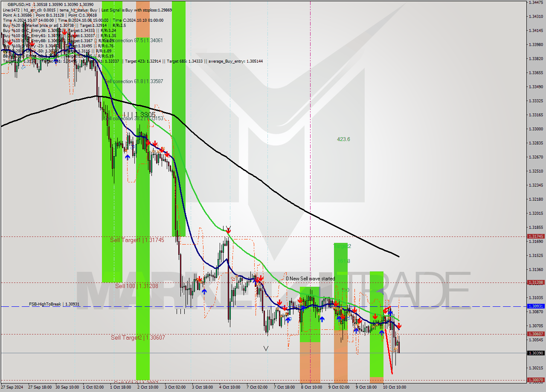Select the 'Sell correction 87.5 | 1.34061' label
546x392 pixels.
[x=133, y=40]
